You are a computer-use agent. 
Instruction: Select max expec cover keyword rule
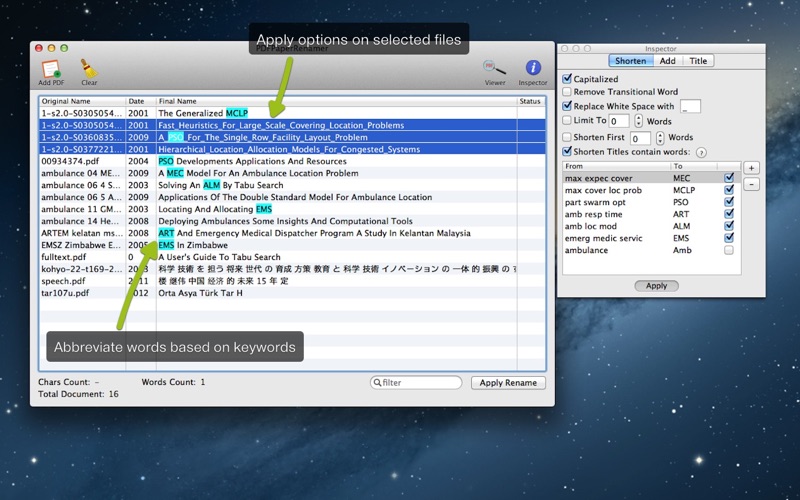(652, 178)
